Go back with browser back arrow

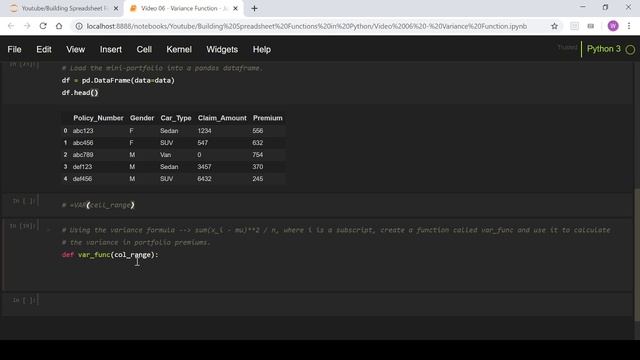point(11,26)
